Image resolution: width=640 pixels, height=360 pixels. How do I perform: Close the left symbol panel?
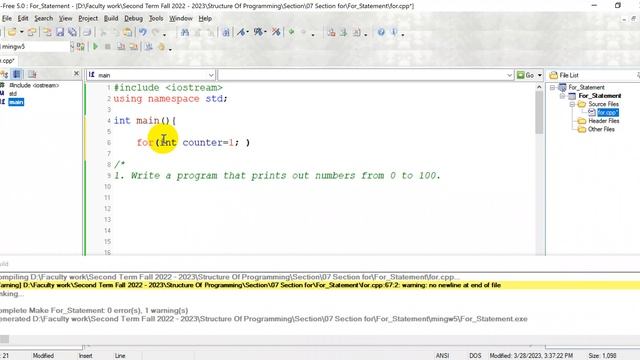[x=76, y=73]
